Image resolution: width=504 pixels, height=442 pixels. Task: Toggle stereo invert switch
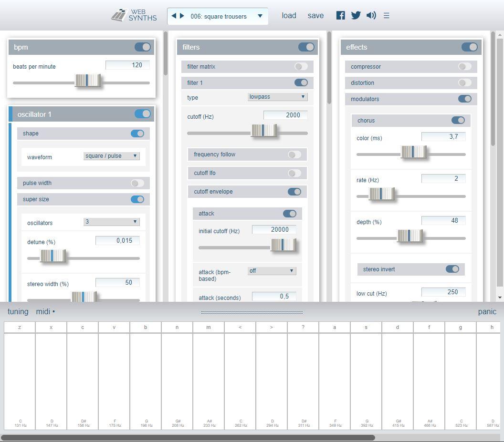(x=452, y=269)
